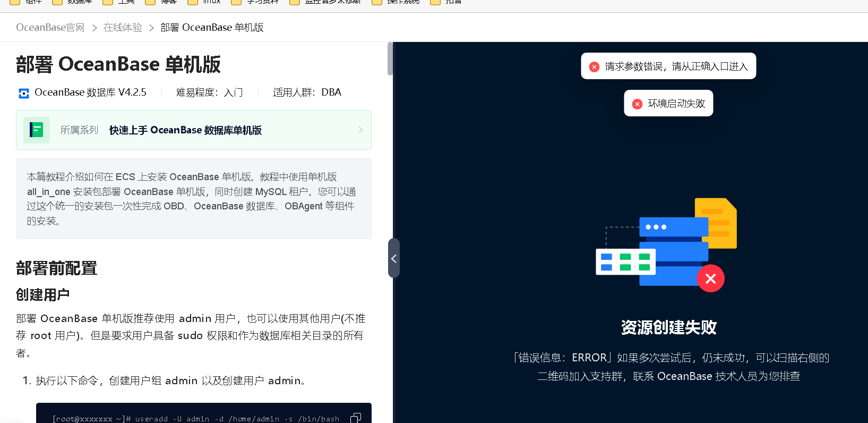Click the tutorial panel vertical scrollbar
Screen dimensions: 868x423
click(390, 58)
